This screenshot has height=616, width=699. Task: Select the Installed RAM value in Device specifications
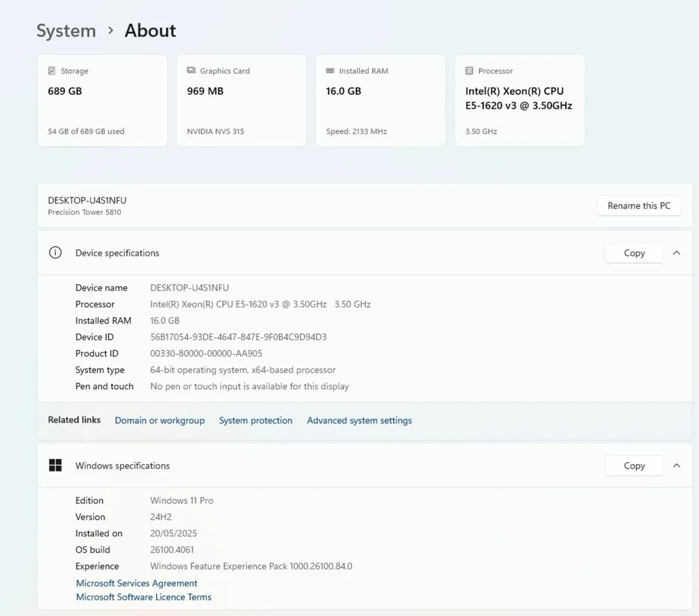pos(165,321)
